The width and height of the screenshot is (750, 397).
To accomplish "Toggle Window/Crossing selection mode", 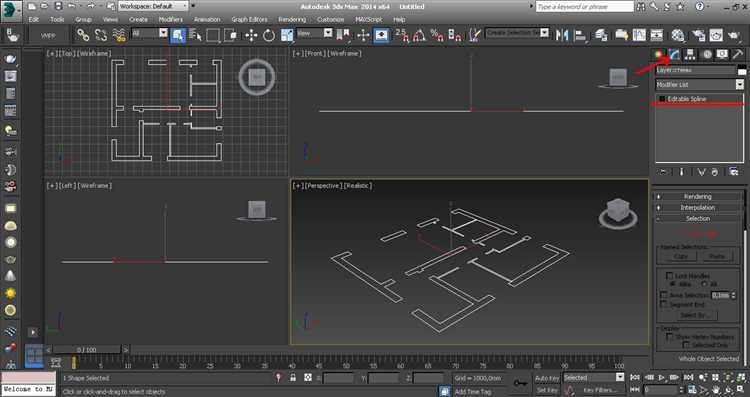I will [231, 35].
